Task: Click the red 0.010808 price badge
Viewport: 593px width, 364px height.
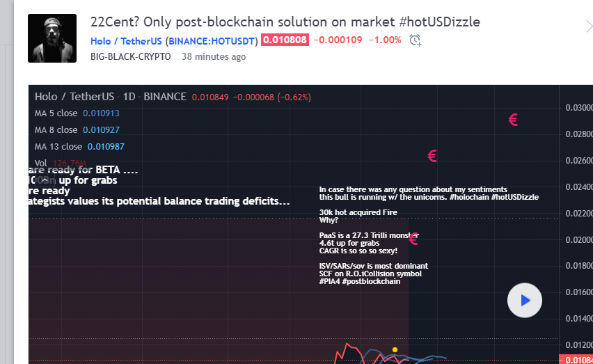Action: pyautogui.click(x=285, y=40)
